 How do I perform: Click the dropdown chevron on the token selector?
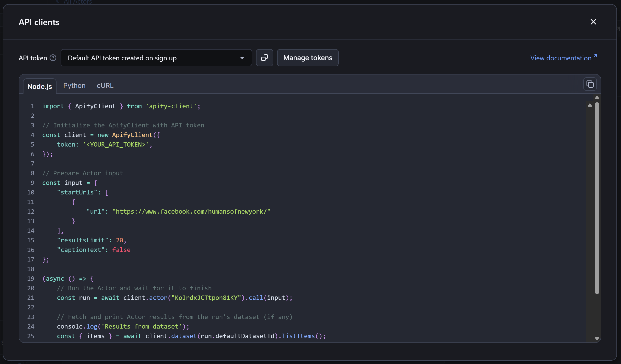pos(242,58)
